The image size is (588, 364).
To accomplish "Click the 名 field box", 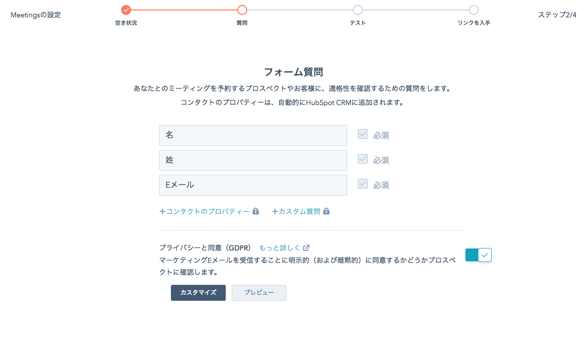I will click(253, 135).
